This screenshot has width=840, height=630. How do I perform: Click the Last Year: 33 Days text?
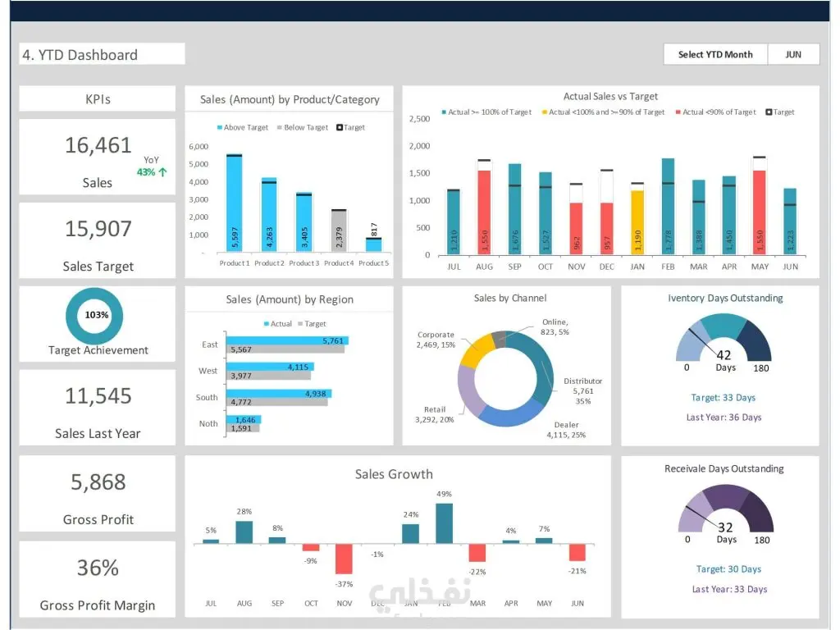click(x=729, y=589)
